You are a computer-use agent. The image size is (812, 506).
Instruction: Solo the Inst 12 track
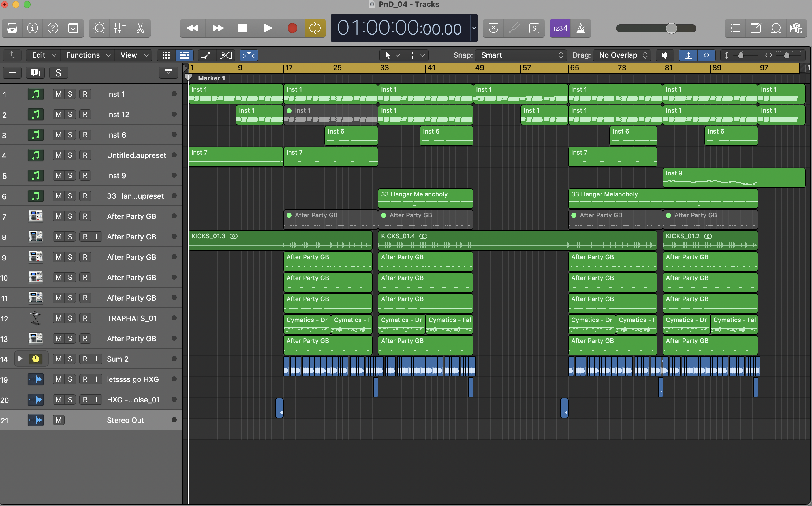70,114
